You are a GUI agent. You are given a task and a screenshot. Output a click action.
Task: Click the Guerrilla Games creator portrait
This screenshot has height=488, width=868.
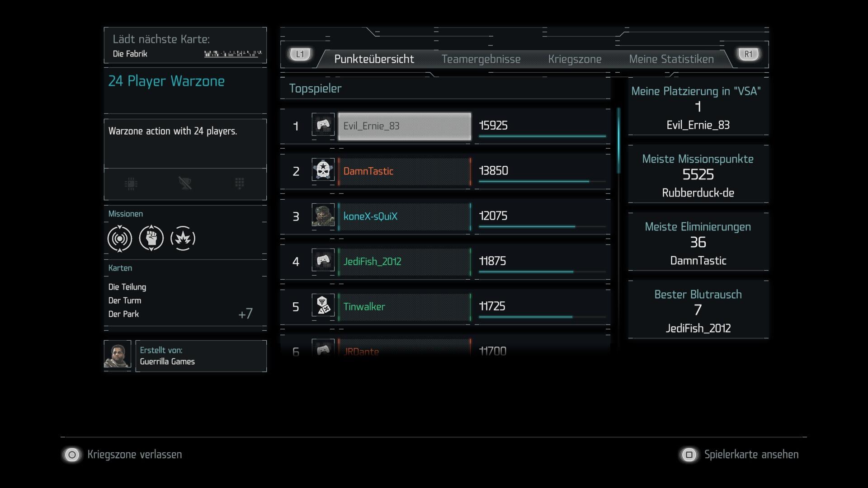(118, 355)
